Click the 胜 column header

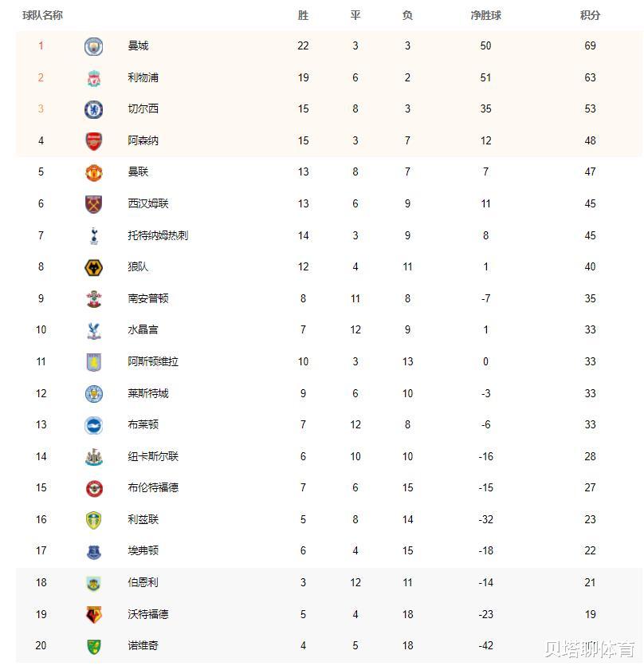point(303,15)
